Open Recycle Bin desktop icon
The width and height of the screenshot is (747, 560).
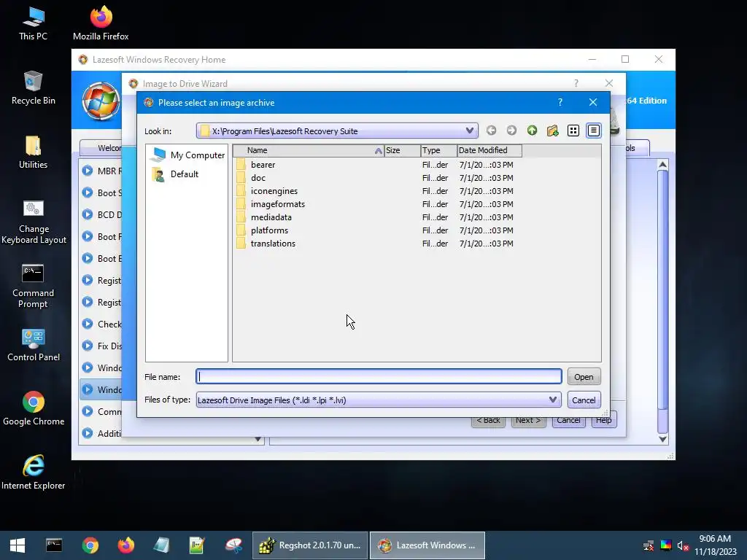[x=33, y=87]
